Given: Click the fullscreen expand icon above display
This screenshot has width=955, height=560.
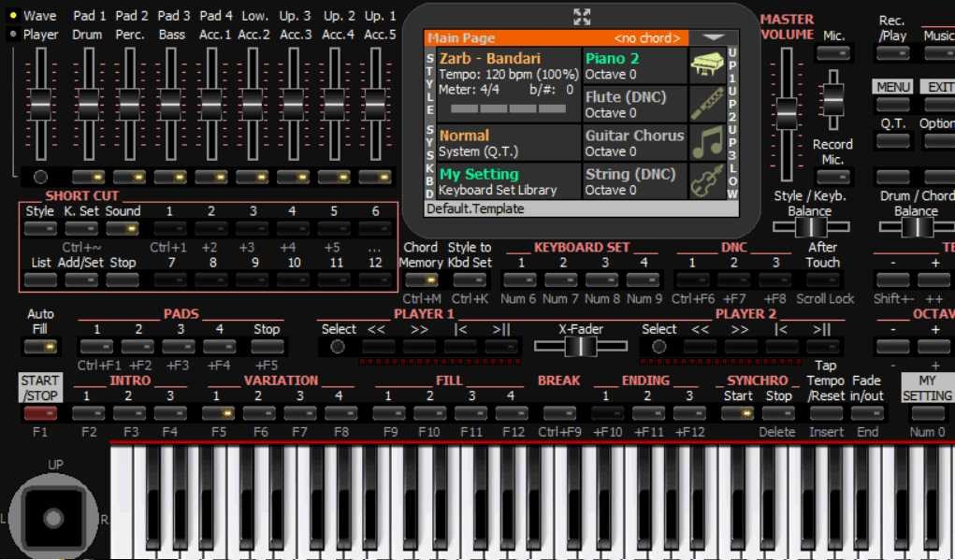Looking at the screenshot, I should point(582,16).
